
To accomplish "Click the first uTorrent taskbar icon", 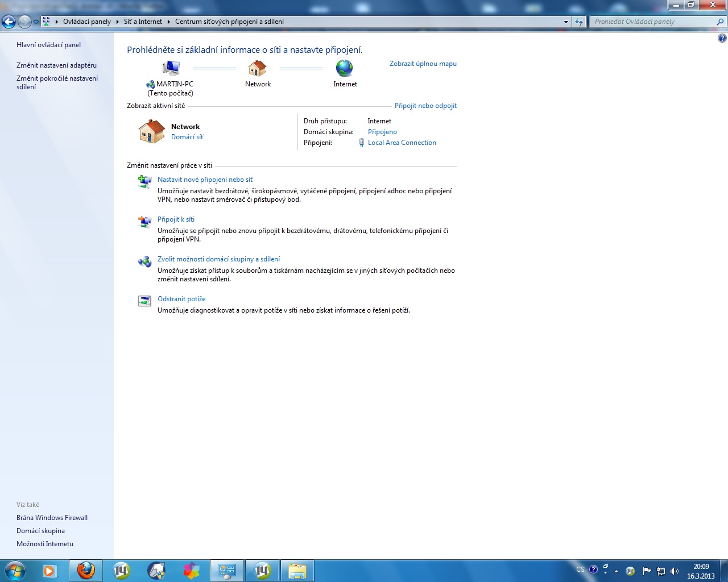I will [121, 571].
